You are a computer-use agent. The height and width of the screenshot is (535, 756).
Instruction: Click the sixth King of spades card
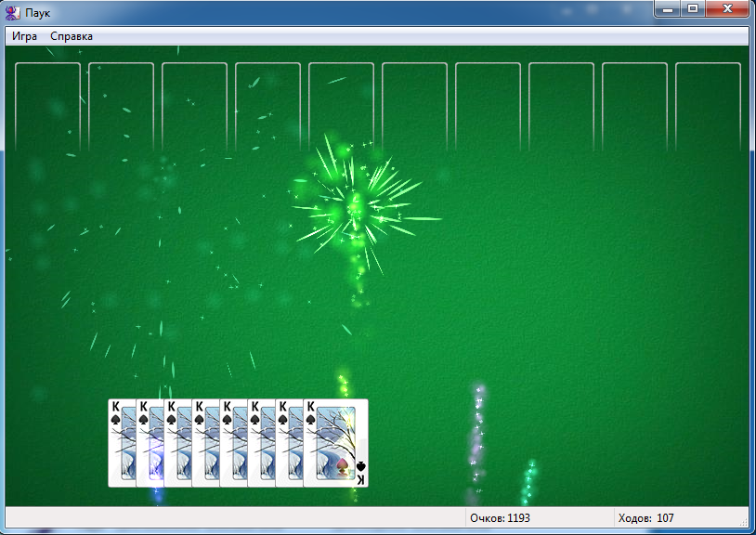[x=261, y=443]
